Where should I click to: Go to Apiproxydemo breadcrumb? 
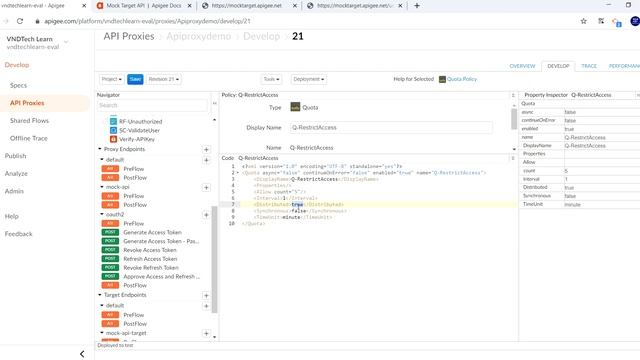point(199,36)
